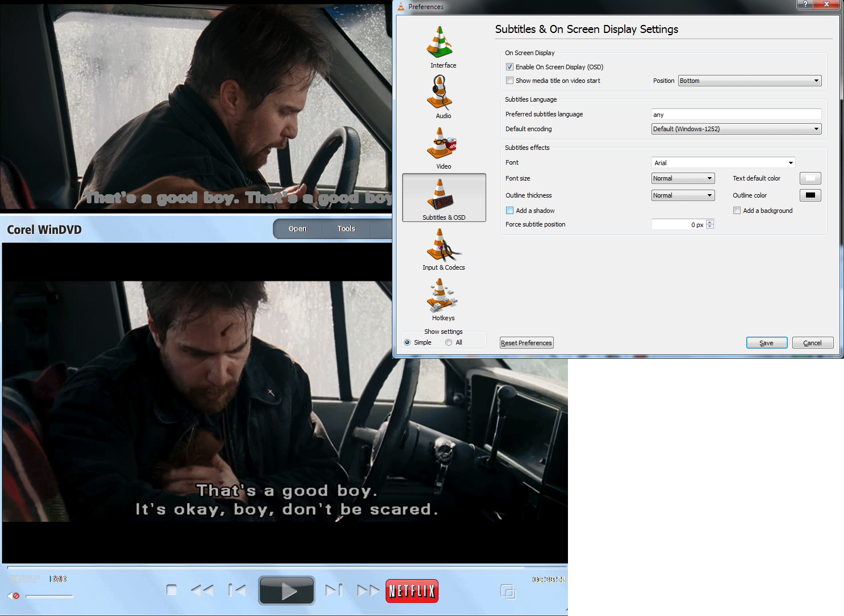Click the rewind button in WinDVD
Viewport: 844px width, 616px height.
tap(202, 590)
